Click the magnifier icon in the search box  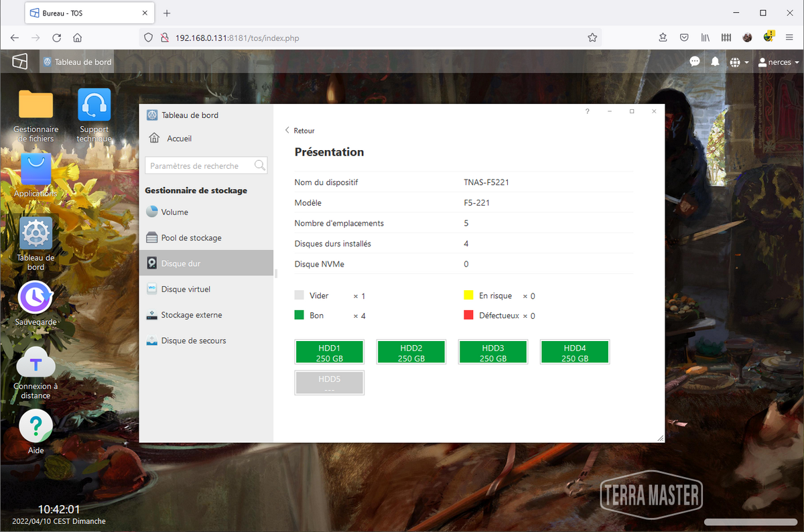pyautogui.click(x=260, y=165)
